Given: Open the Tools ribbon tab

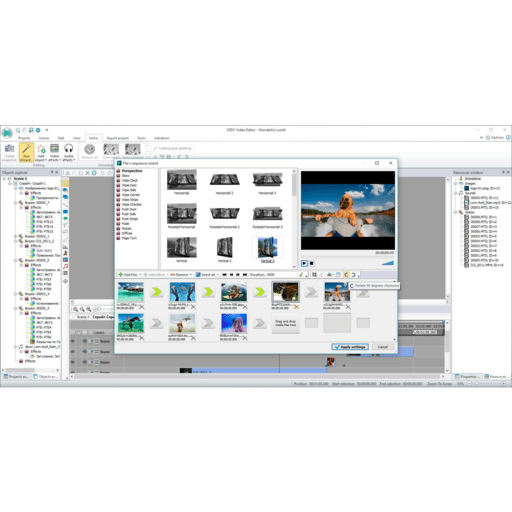Looking at the screenshot, I should click(x=141, y=138).
